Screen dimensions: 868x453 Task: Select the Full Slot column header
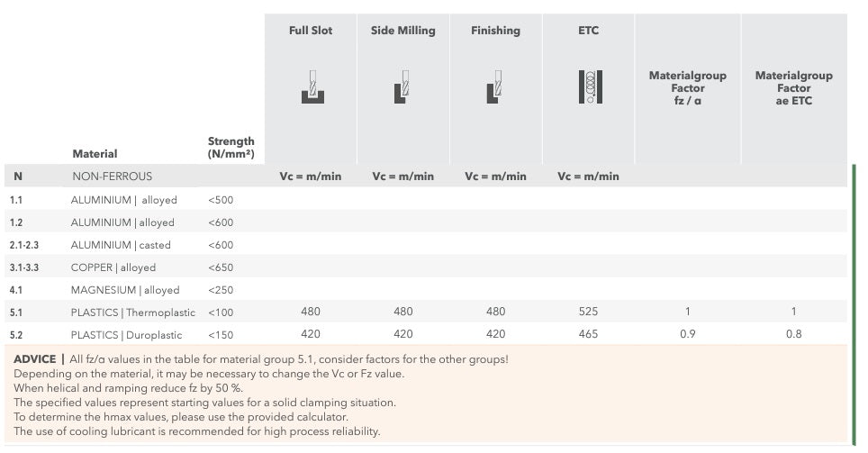tap(311, 31)
